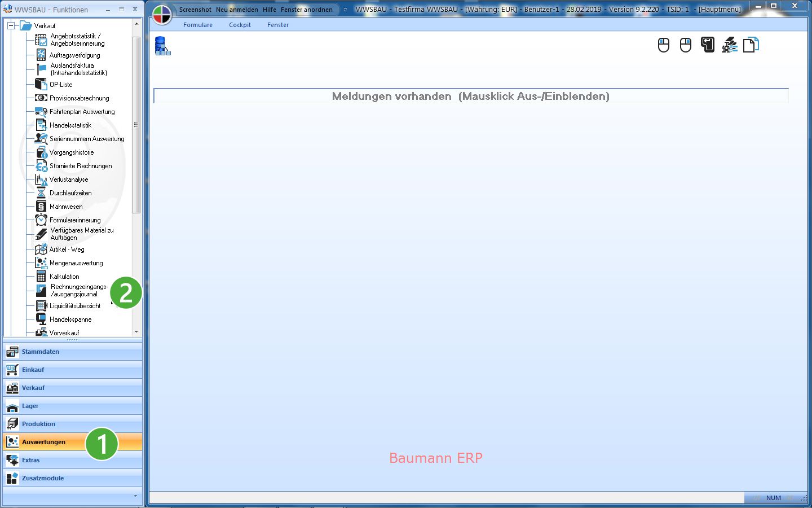Click Neu anmelden in the title toolbar
Screen dimensions: 812x508
[237, 10]
